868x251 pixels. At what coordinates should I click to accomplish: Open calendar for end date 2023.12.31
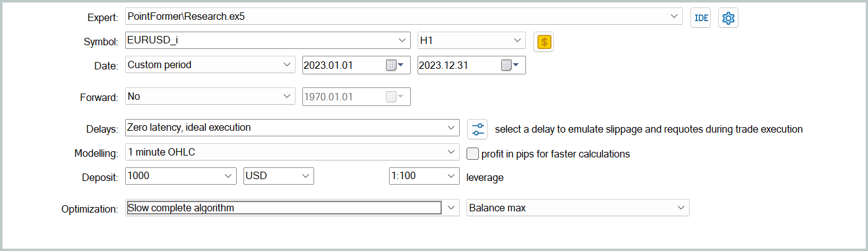[x=510, y=65]
